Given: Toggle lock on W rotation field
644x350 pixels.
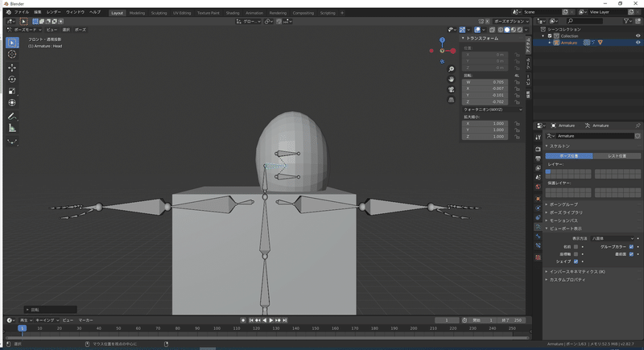Looking at the screenshot, I should tap(517, 82).
